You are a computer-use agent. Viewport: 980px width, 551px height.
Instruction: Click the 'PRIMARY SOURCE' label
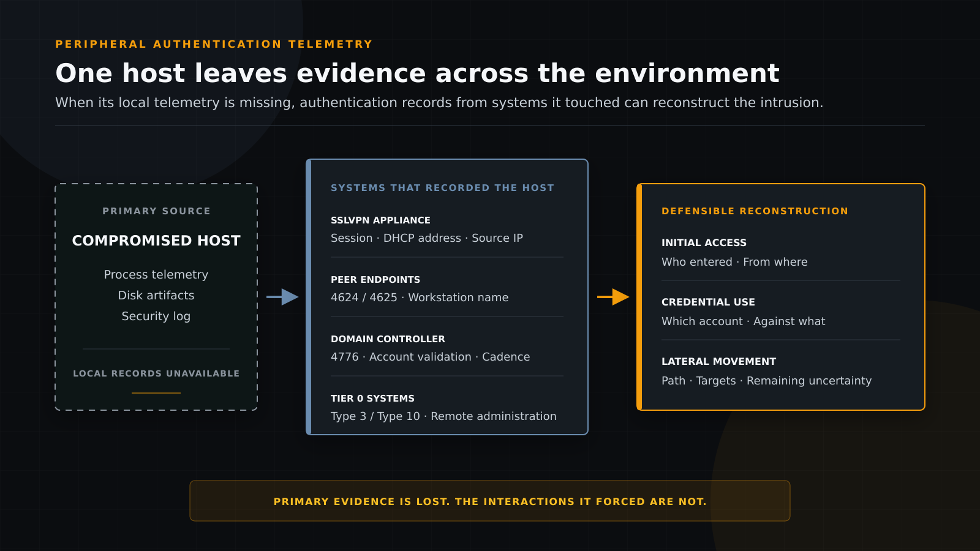click(x=156, y=211)
